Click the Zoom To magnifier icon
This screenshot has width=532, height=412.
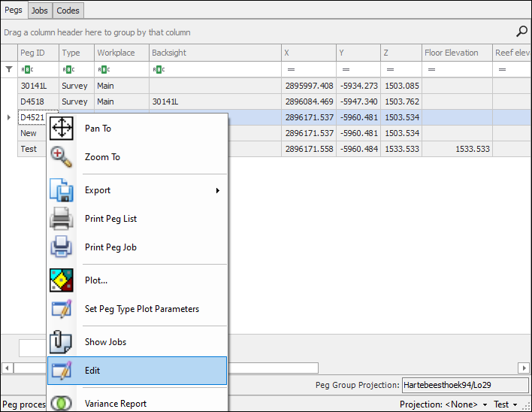coord(61,157)
